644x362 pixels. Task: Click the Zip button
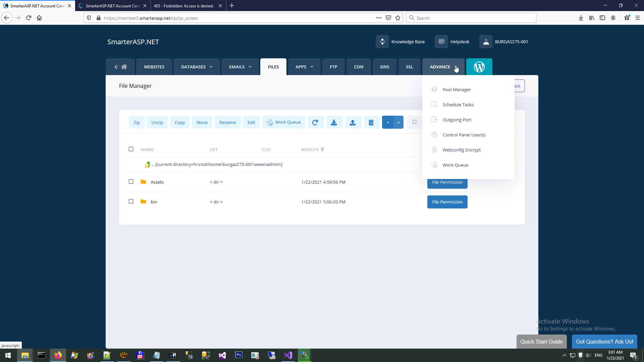click(137, 122)
